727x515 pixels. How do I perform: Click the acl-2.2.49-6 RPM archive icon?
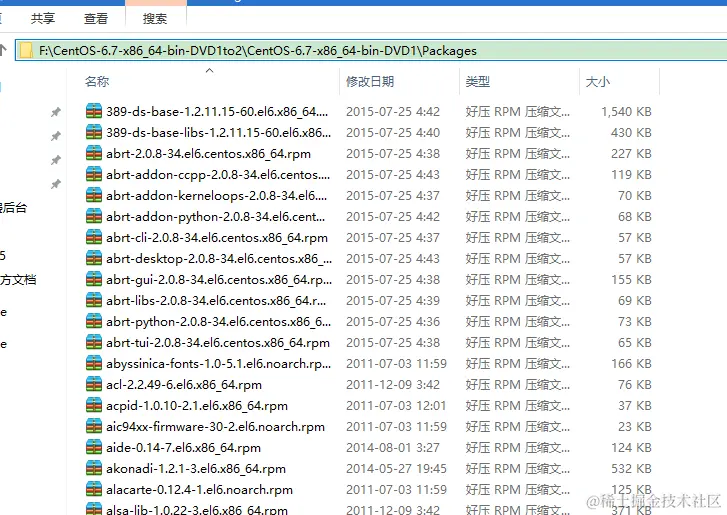pyautogui.click(x=94, y=384)
